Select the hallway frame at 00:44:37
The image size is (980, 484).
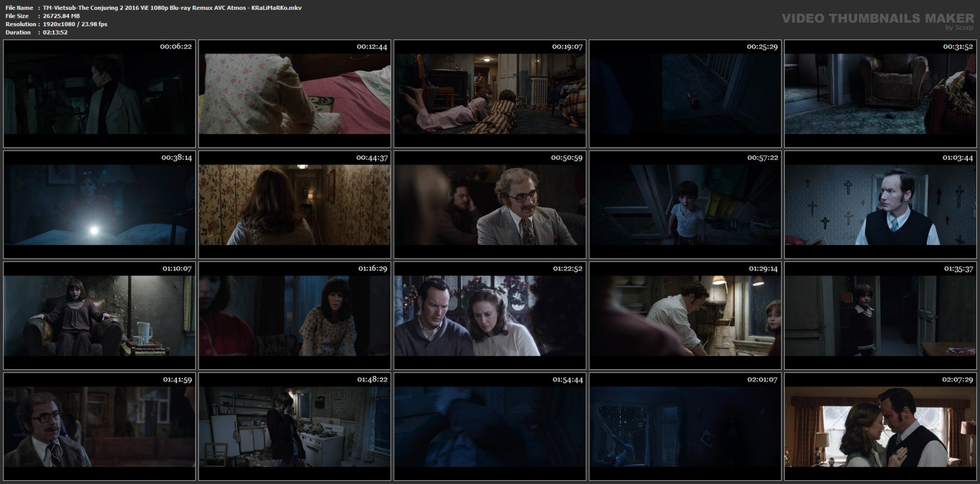[x=295, y=204]
